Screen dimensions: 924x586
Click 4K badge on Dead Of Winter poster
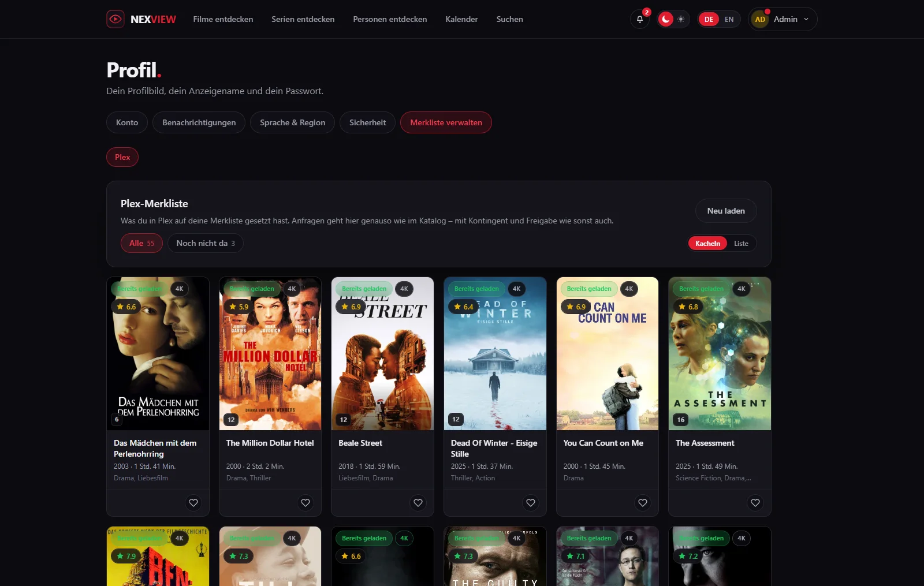517,289
